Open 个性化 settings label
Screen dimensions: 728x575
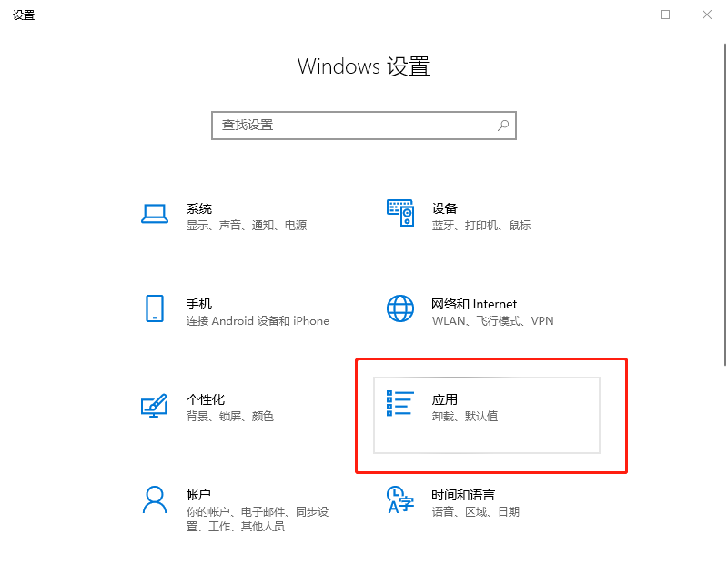point(206,399)
